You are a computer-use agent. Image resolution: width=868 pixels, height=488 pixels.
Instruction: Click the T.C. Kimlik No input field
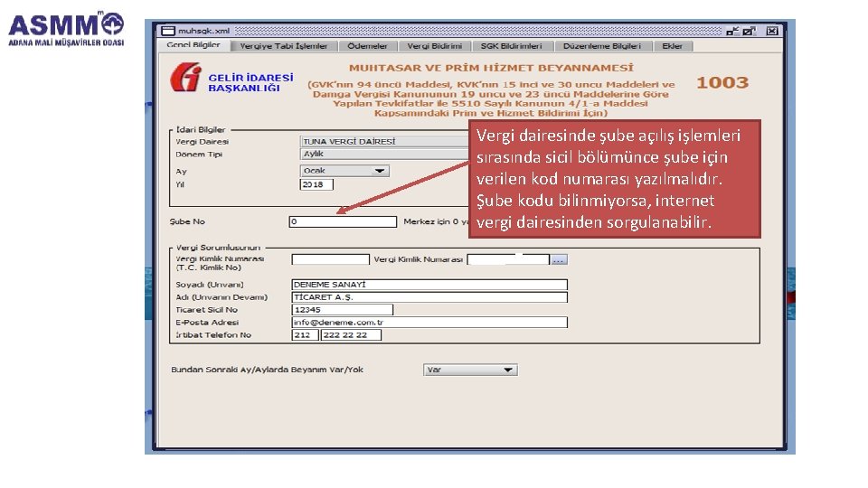click(x=330, y=259)
